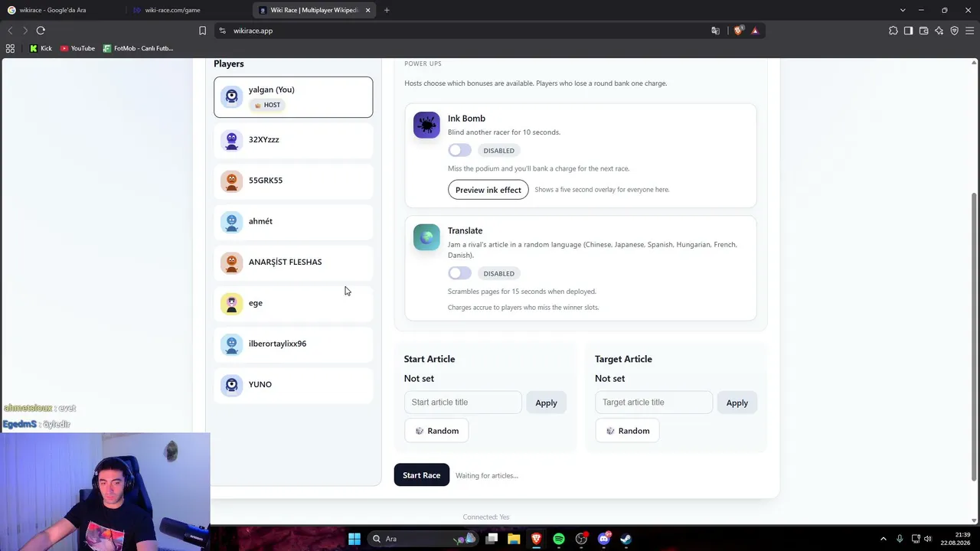Show hidden system tray icons

tap(884, 539)
